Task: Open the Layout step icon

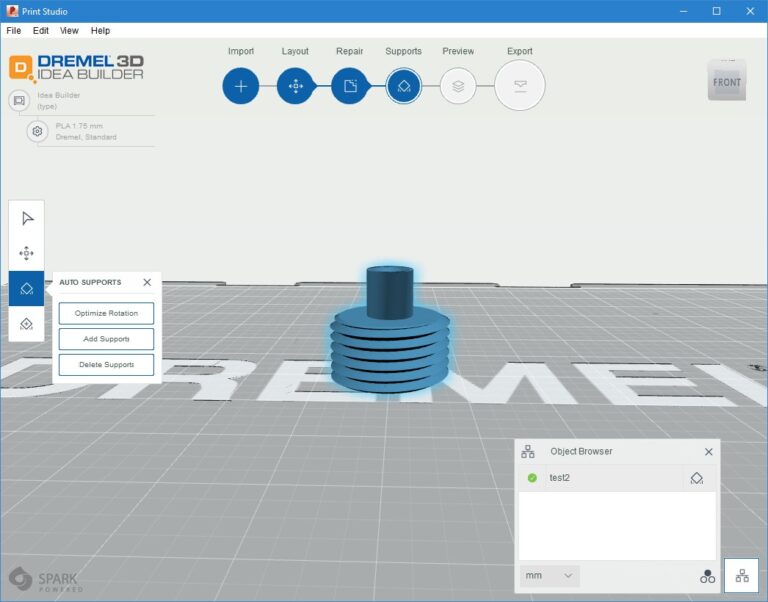Action: point(295,86)
